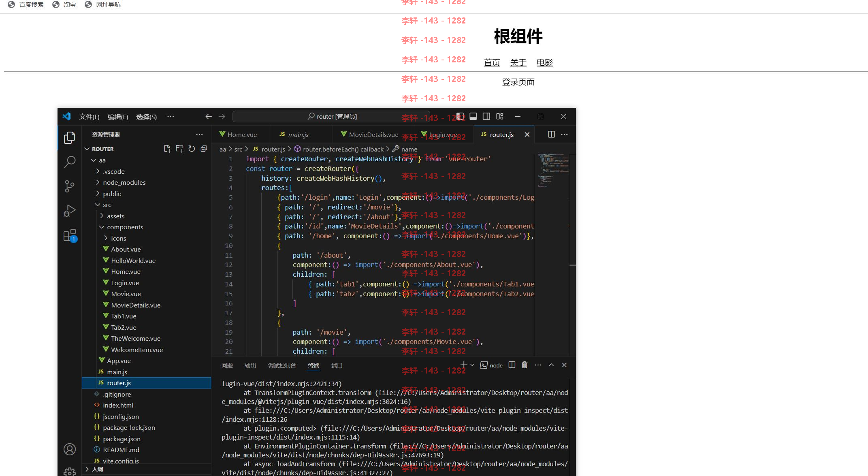Close the router.js editor tab
The width and height of the screenshot is (868, 476).
tap(527, 134)
